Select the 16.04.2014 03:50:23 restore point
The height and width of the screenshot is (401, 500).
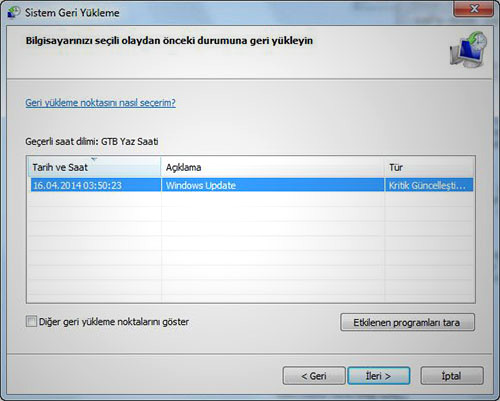point(252,185)
